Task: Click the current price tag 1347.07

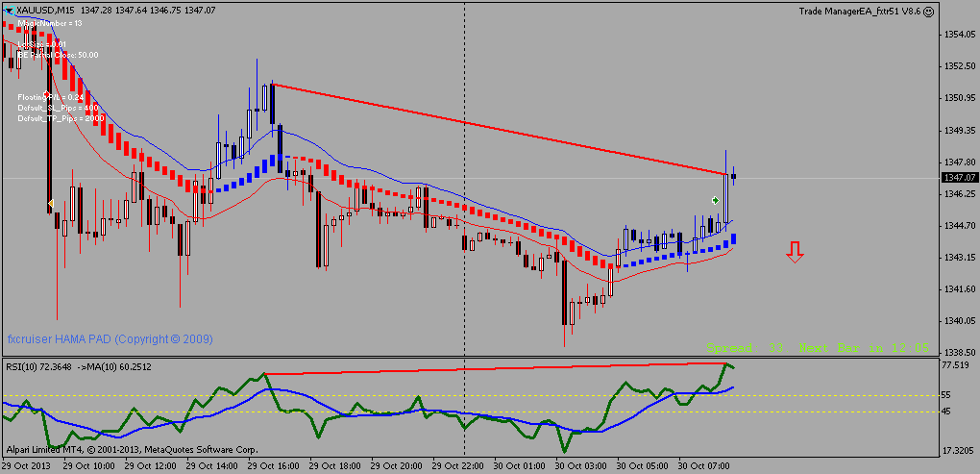Action: pyautogui.click(x=960, y=178)
